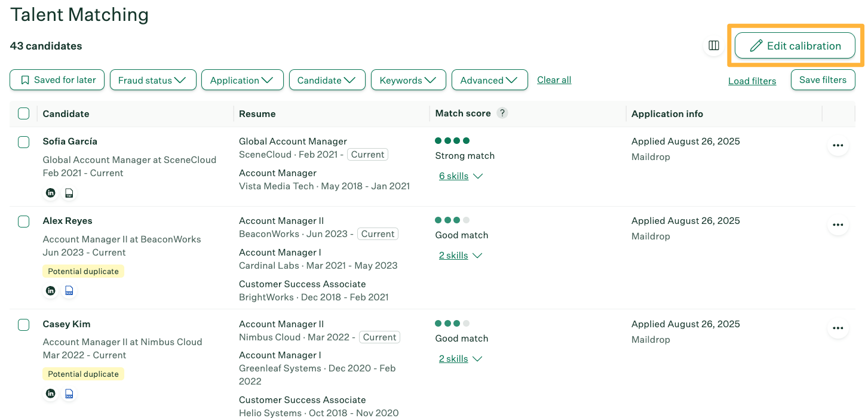Expand Sofia García's 6 skills list
868x418 pixels.
point(461,176)
